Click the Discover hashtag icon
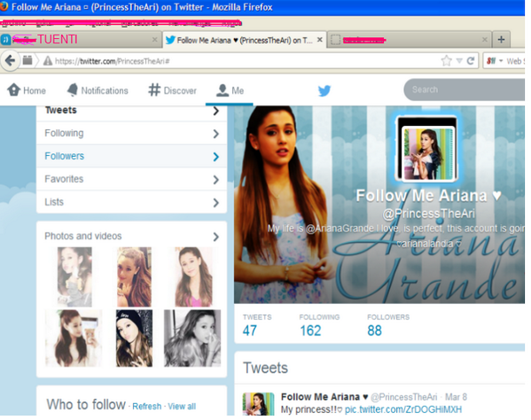The width and height of the screenshot is (531, 420). (x=154, y=90)
